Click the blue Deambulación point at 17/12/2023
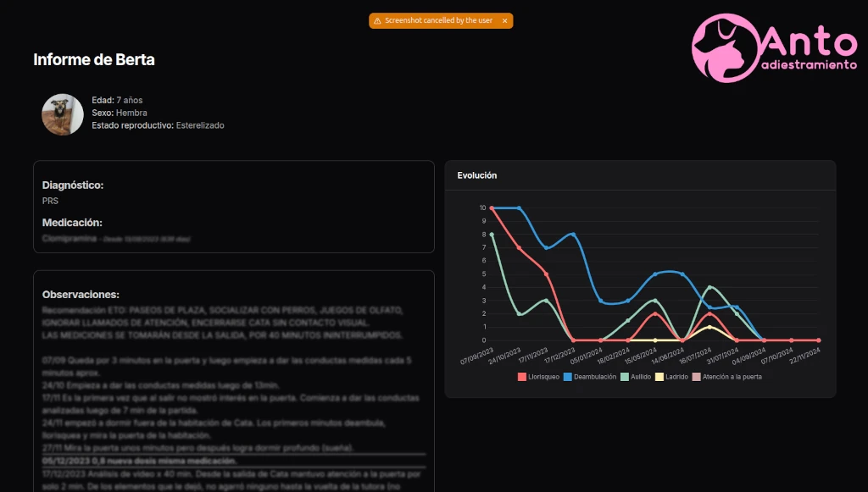This screenshot has height=492, width=868. coord(574,235)
